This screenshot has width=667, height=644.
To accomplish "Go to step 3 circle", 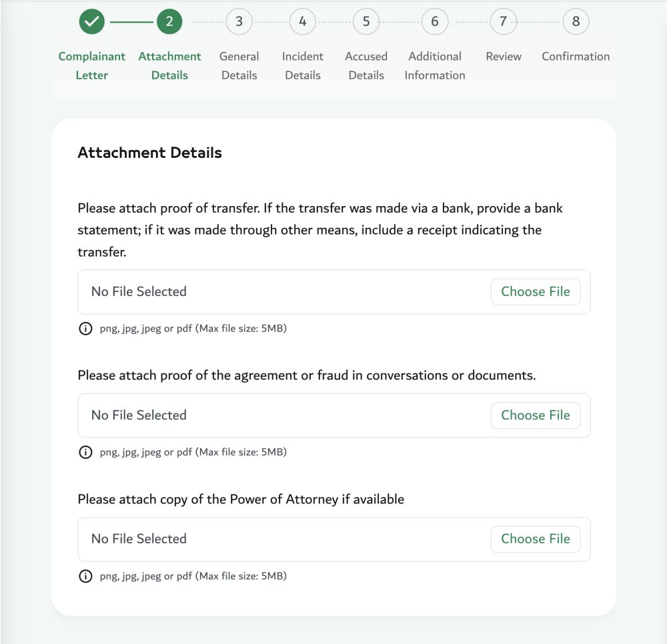I will (239, 21).
